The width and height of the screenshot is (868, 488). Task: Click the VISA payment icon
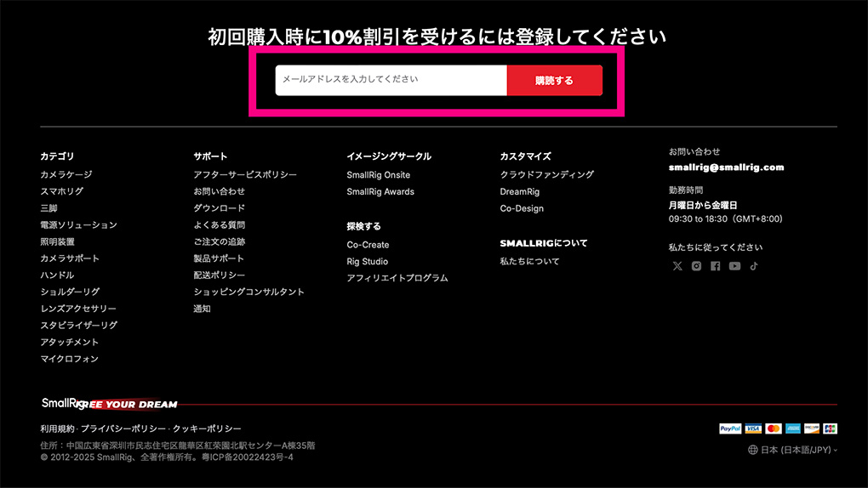[753, 428]
